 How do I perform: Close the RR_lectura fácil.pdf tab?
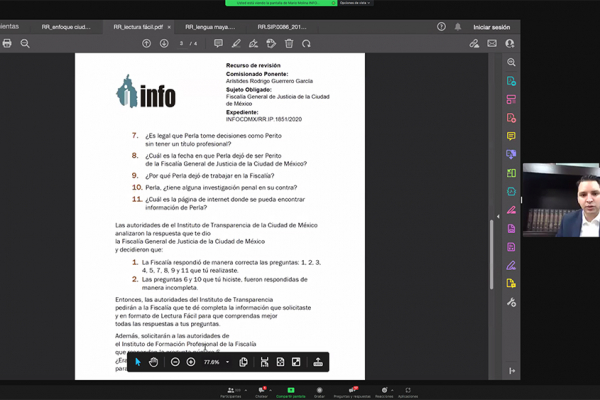pyautogui.click(x=169, y=27)
